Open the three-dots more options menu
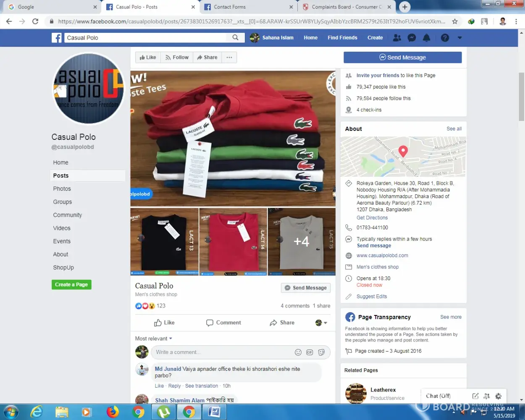The width and height of the screenshot is (525, 420). tap(229, 58)
